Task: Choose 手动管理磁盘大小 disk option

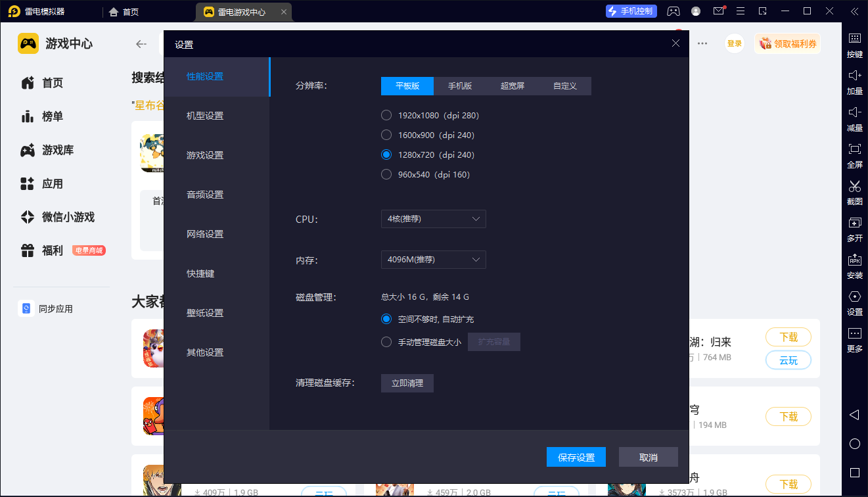Action: tap(421, 342)
